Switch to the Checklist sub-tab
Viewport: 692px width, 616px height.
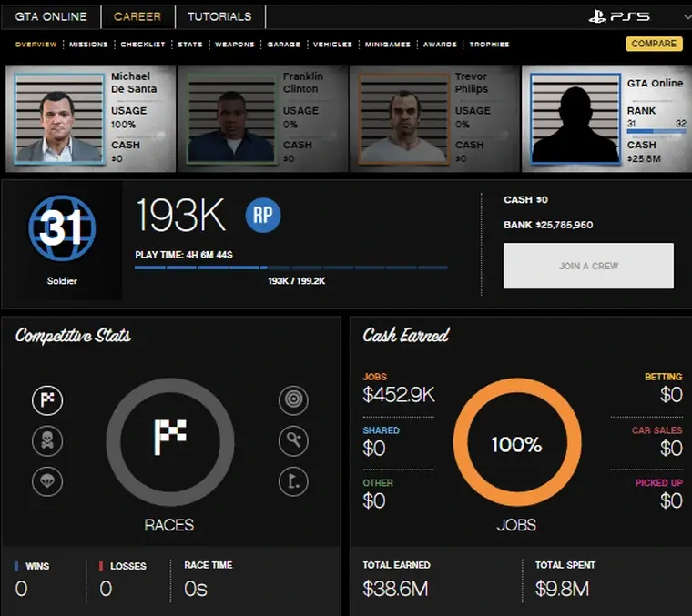[143, 44]
